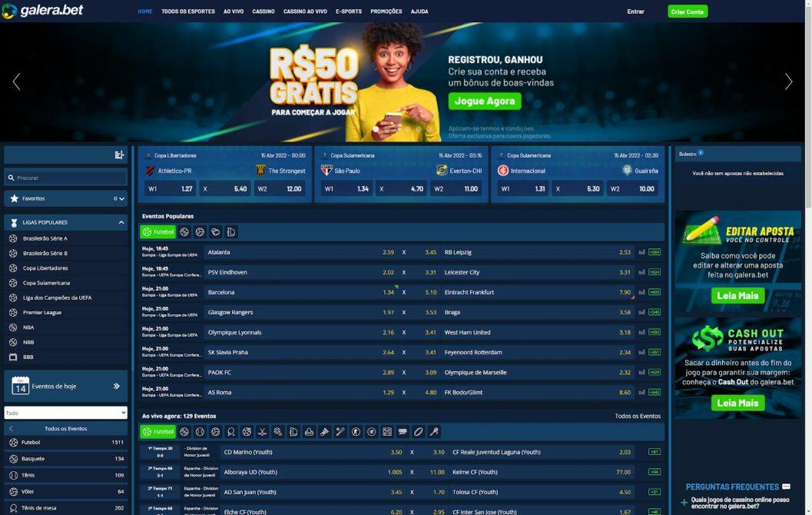Open Copa Libertadores league in sidebar
Image resolution: width=812 pixels, height=515 pixels.
point(66,268)
